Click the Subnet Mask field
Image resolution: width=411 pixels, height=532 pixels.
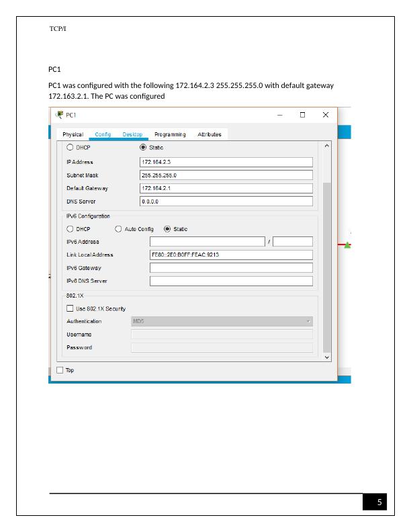coord(226,175)
